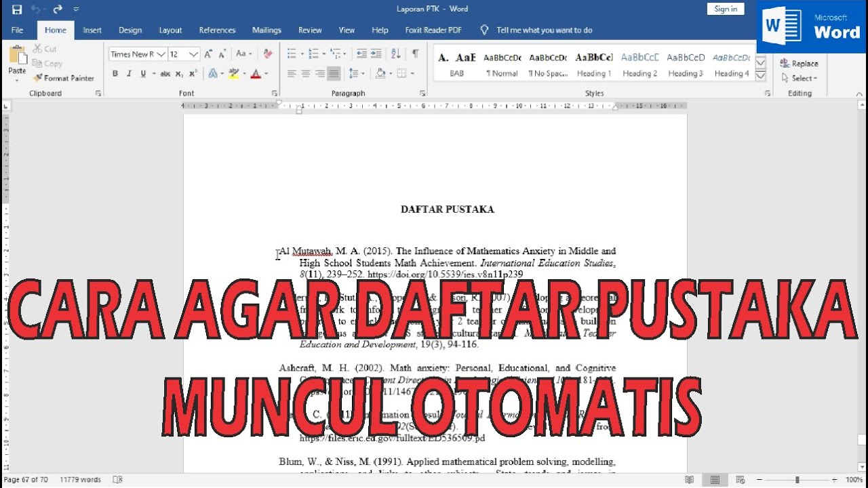The width and height of the screenshot is (868, 488).
Task: Click Clear All Formatting eraser icon
Action: 267,54
